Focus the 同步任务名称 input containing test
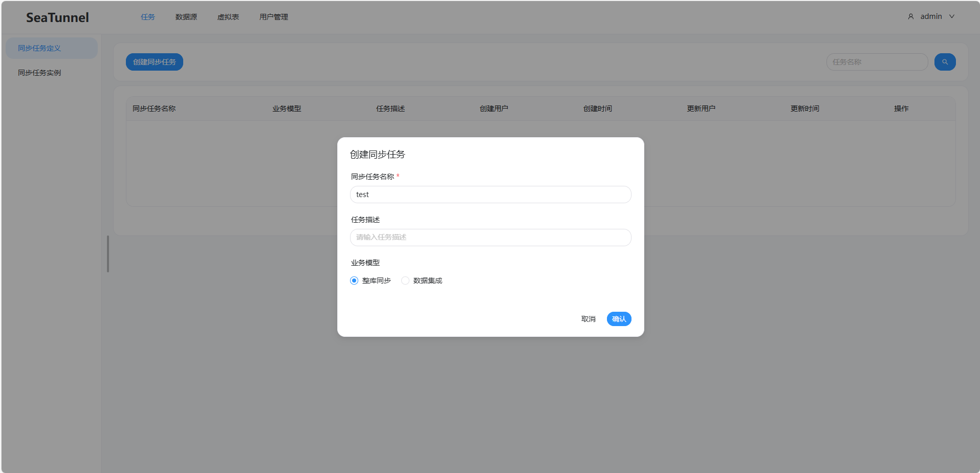Image resolution: width=980 pixels, height=473 pixels. pos(491,195)
